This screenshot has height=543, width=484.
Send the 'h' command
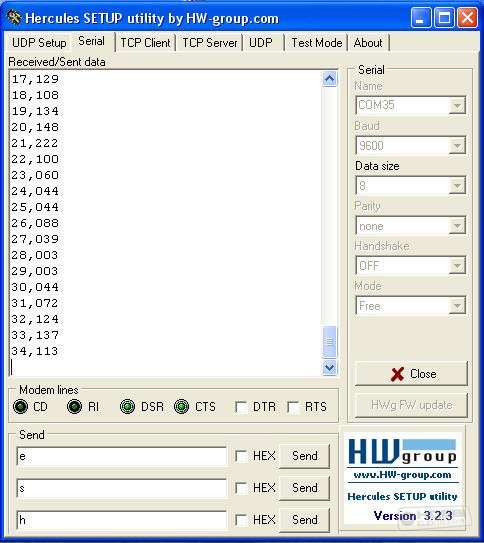[x=305, y=520]
